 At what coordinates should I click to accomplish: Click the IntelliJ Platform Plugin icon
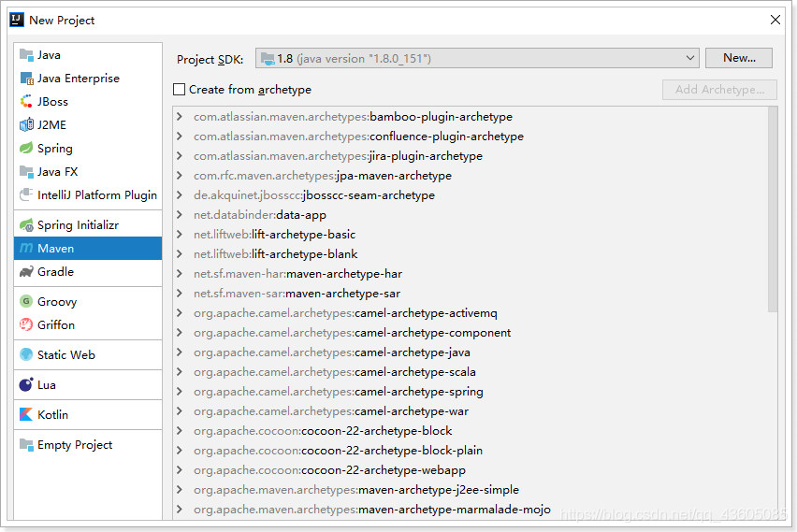click(x=26, y=194)
